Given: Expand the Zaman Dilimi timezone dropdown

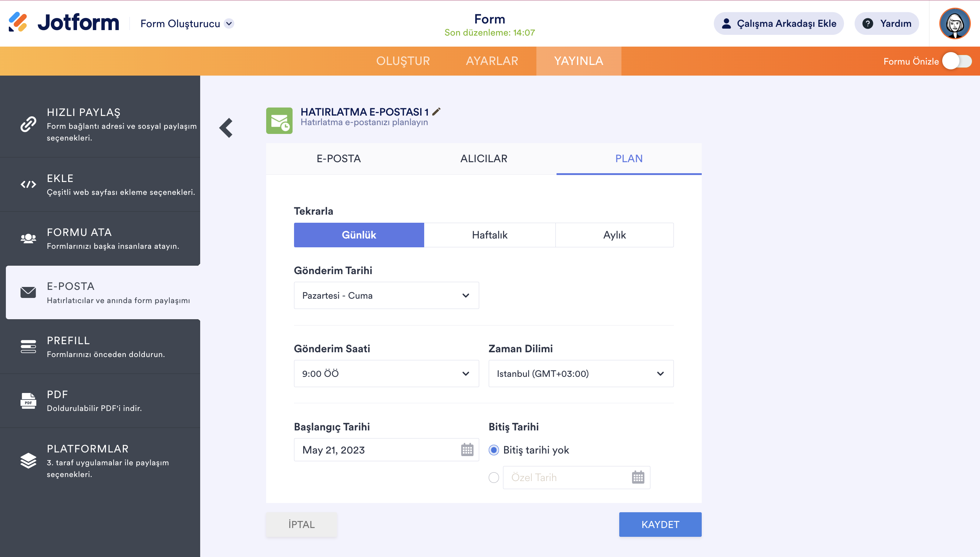Looking at the screenshot, I should pos(581,374).
